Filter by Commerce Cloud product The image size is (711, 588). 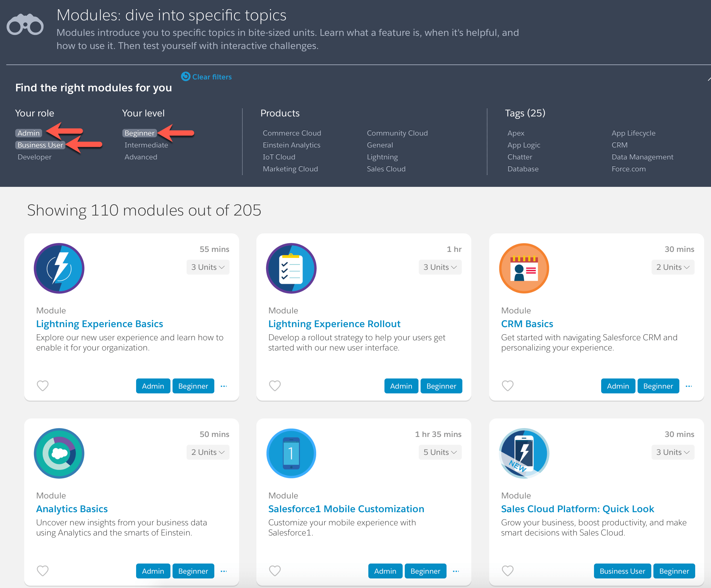coord(292,133)
